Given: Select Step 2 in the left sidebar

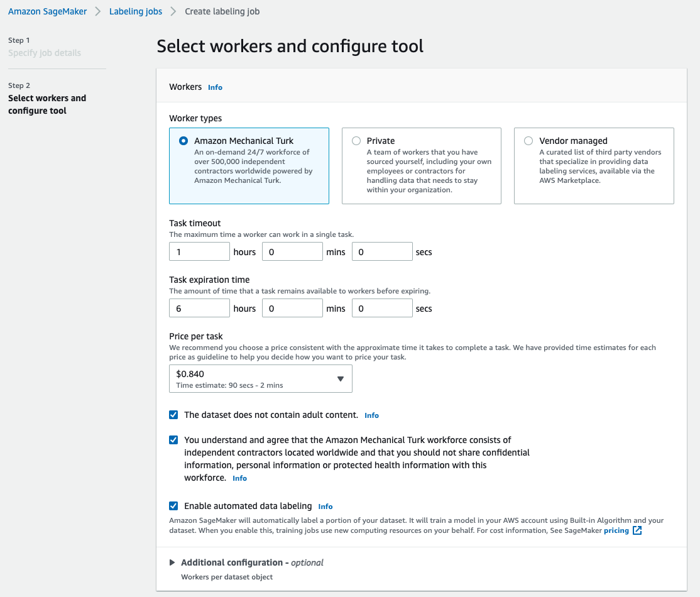Looking at the screenshot, I should (47, 104).
